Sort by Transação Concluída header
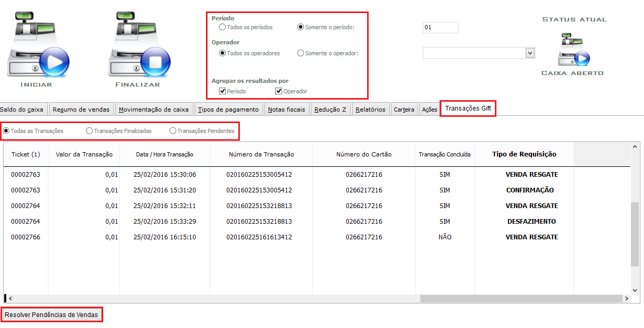 coord(445,154)
